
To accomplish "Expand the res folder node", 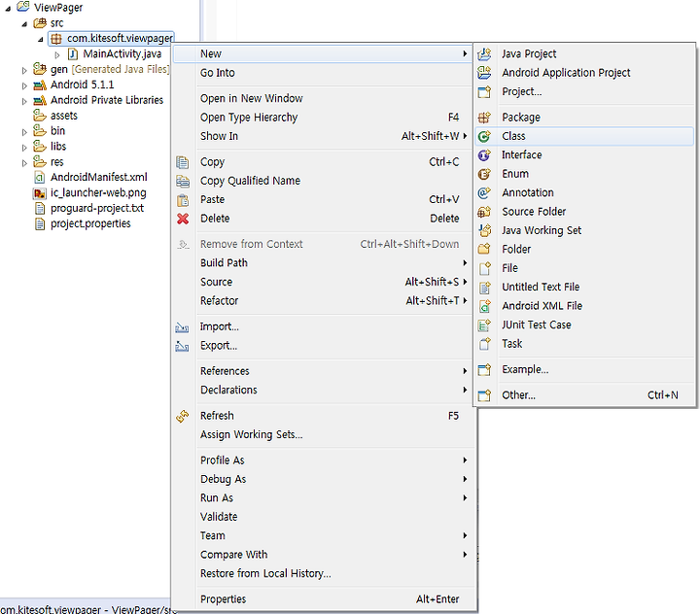I will (x=24, y=163).
